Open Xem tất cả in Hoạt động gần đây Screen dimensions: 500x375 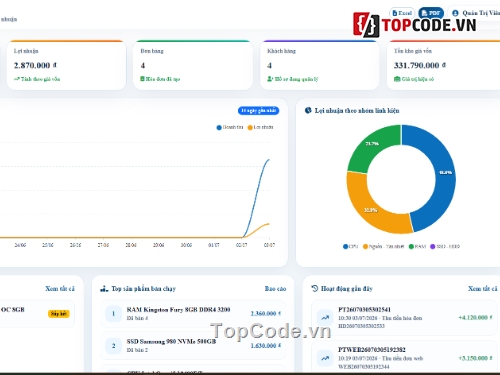coord(482,289)
